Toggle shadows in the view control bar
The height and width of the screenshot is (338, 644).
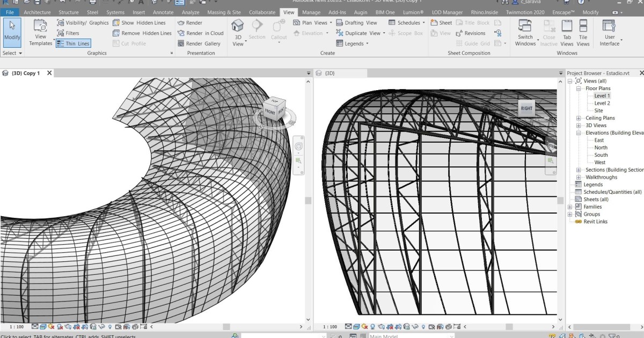click(52, 326)
